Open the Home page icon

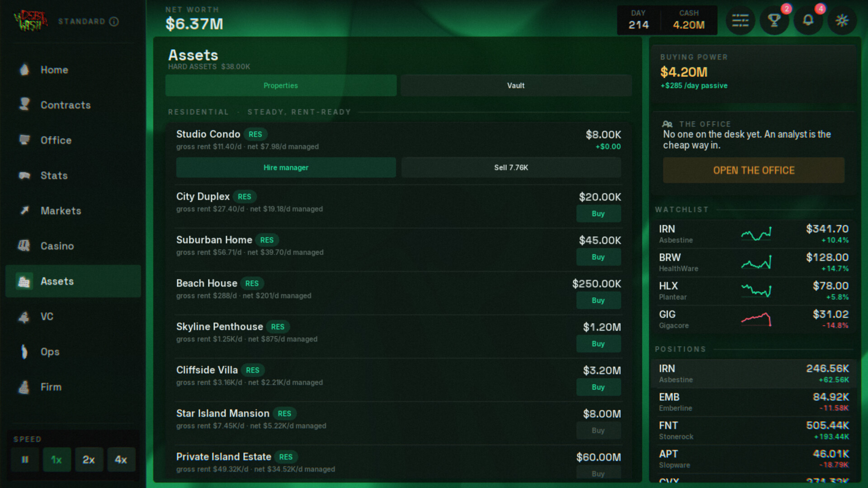24,70
